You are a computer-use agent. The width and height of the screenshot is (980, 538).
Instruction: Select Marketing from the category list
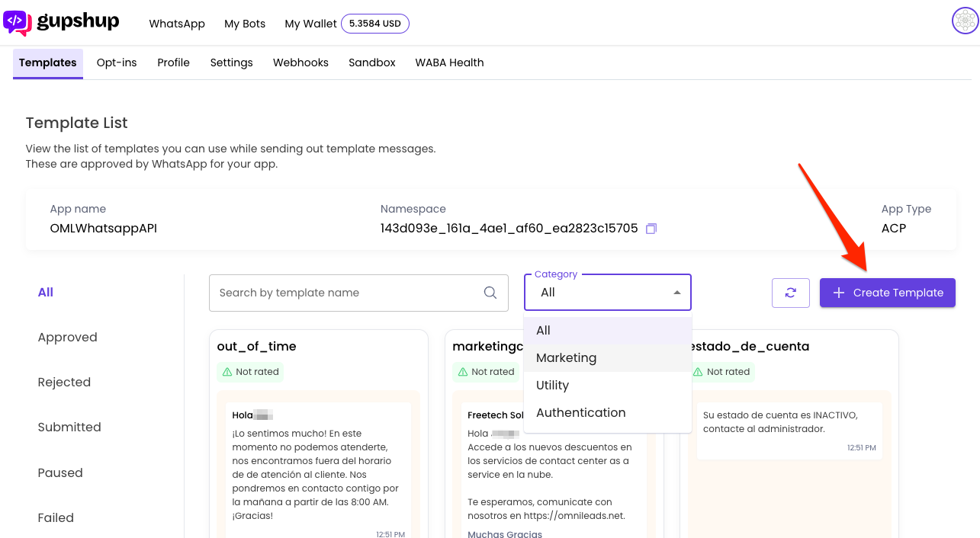566,358
